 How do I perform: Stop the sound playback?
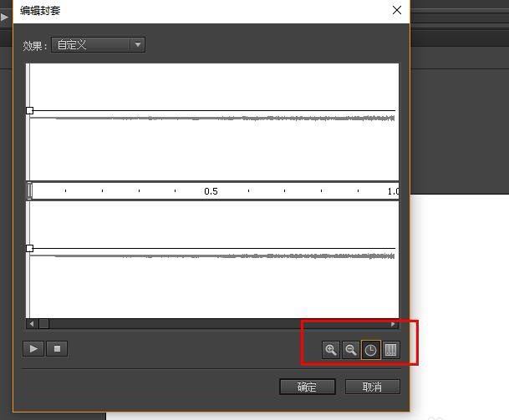point(57,349)
